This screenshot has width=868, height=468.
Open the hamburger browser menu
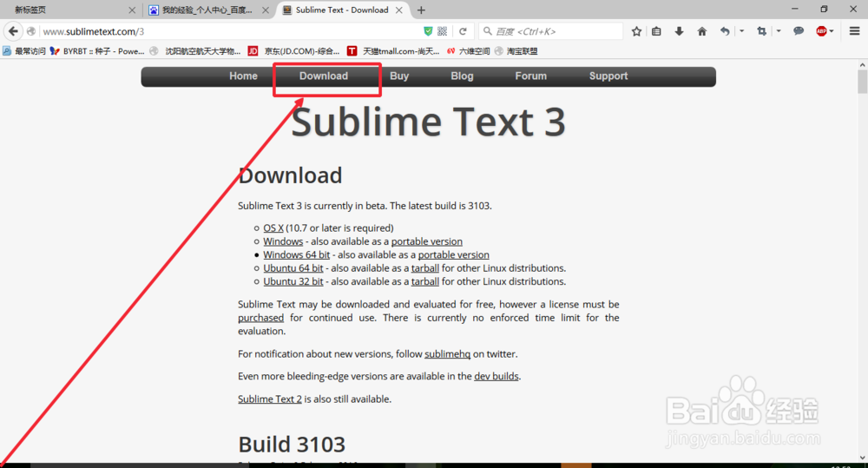coord(855,31)
